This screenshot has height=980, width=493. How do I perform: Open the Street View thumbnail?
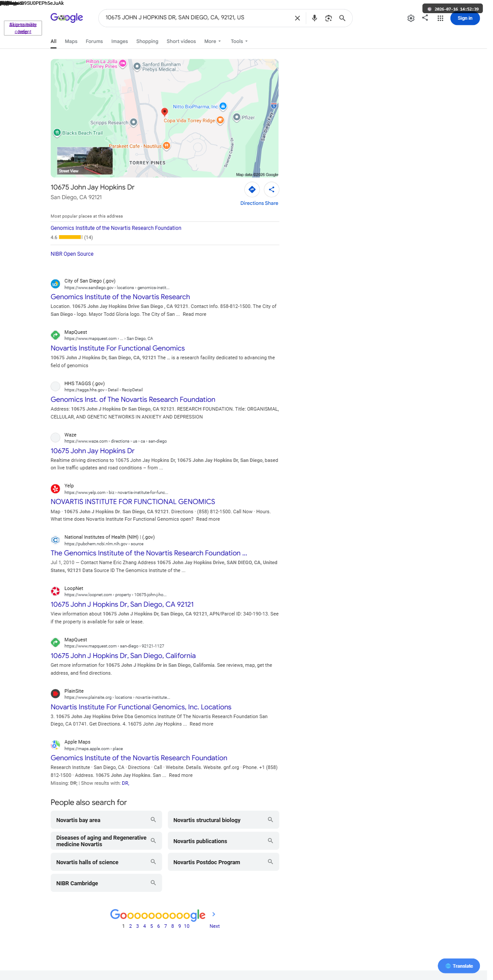click(x=85, y=161)
